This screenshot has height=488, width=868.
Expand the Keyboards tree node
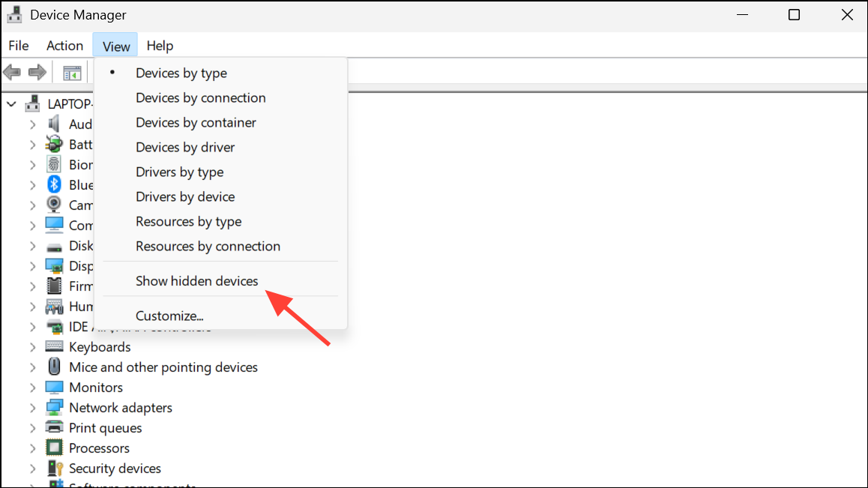click(x=32, y=346)
